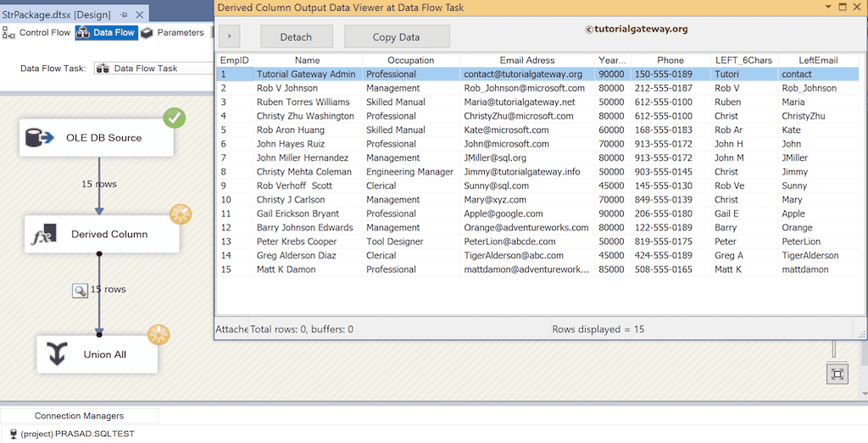
Task: Click the TigerAlderson@abc.com cell
Action: pyautogui.click(x=527, y=256)
